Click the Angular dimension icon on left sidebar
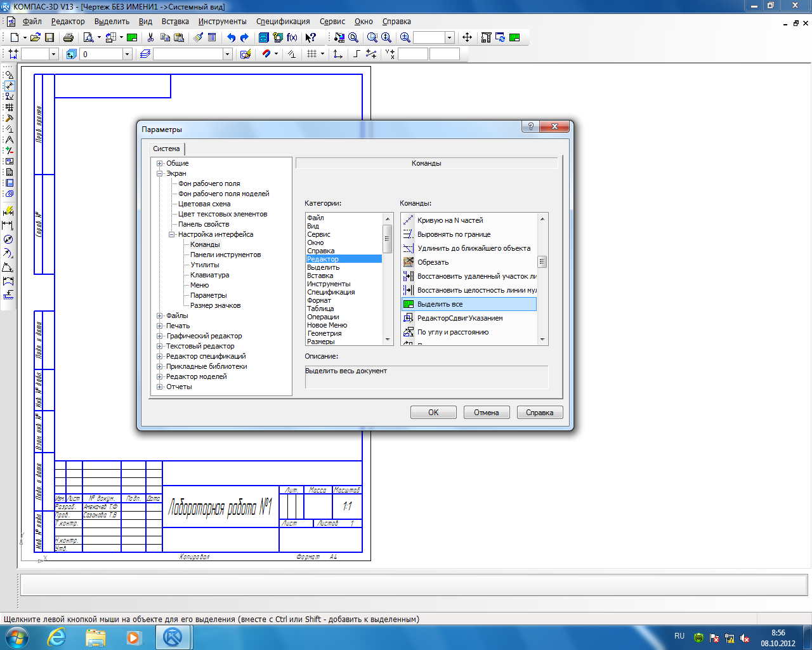The image size is (812, 650). tap(8, 267)
